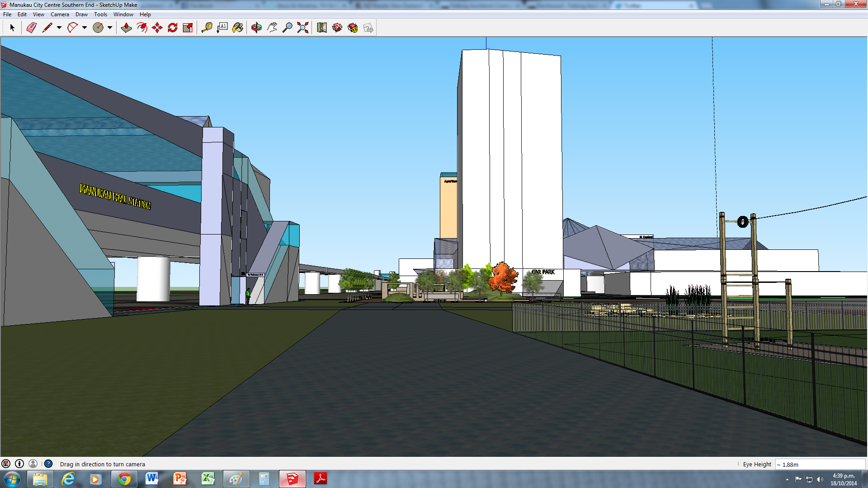Expand the Arc tool dropdown arrow

coord(85,28)
